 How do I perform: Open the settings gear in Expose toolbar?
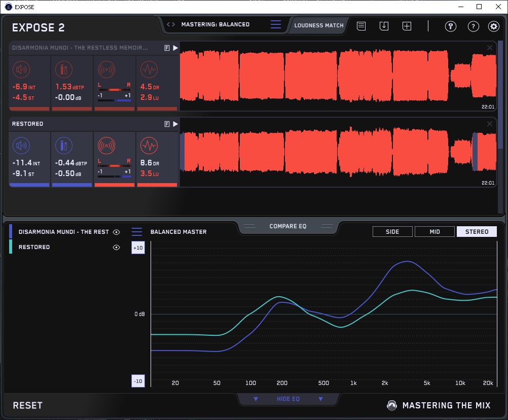click(493, 26)
